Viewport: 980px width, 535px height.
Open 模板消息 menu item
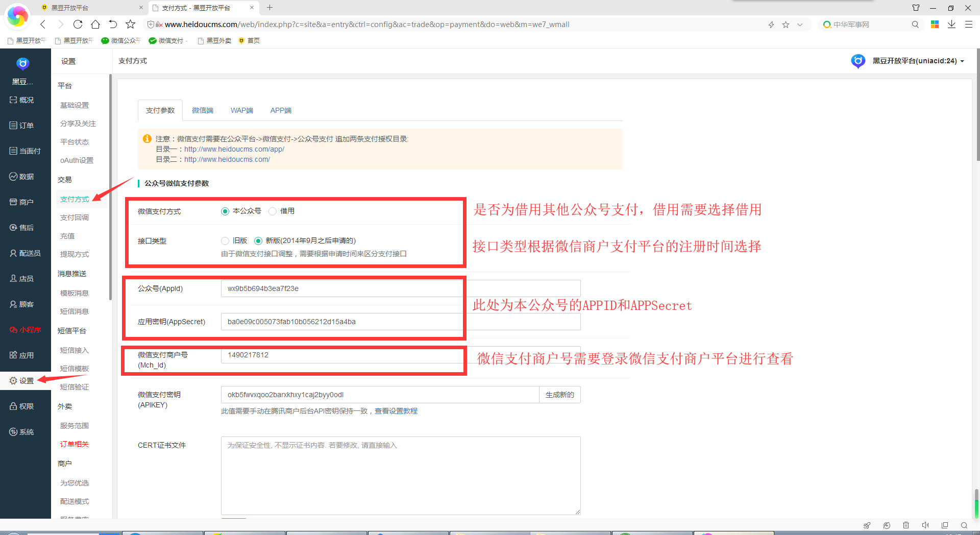[75, 293]
